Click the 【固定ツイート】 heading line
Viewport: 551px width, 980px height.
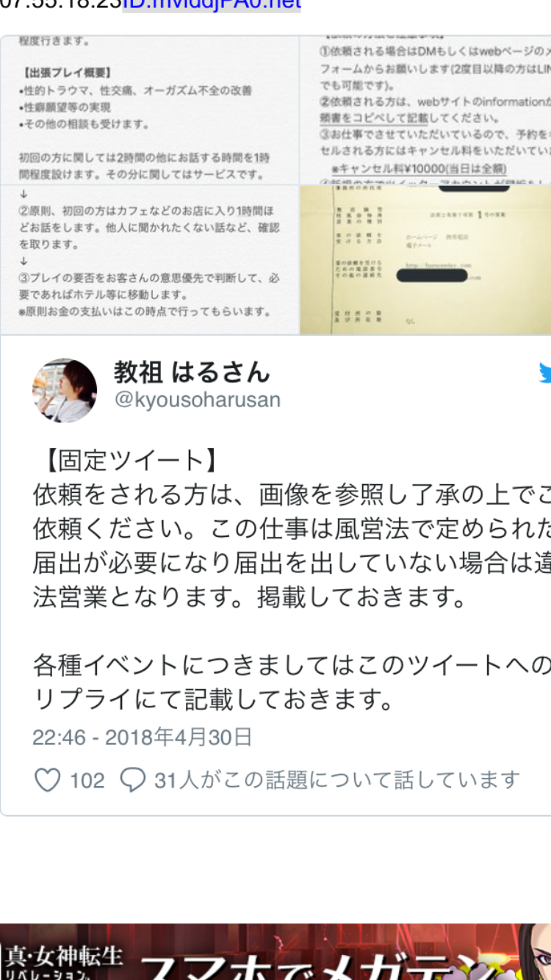[126, 461]
